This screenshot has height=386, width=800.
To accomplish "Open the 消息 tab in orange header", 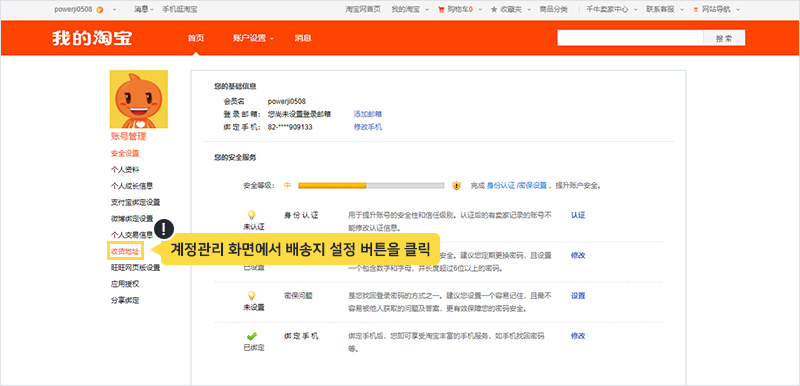I will (303, 38).
